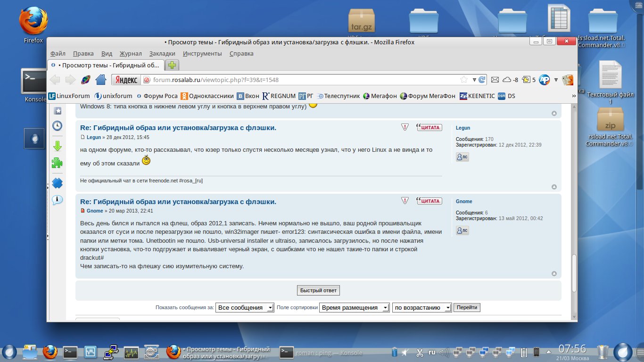
Task: Open the 'Все сообщения' dropdown
Action: point(245,308)
